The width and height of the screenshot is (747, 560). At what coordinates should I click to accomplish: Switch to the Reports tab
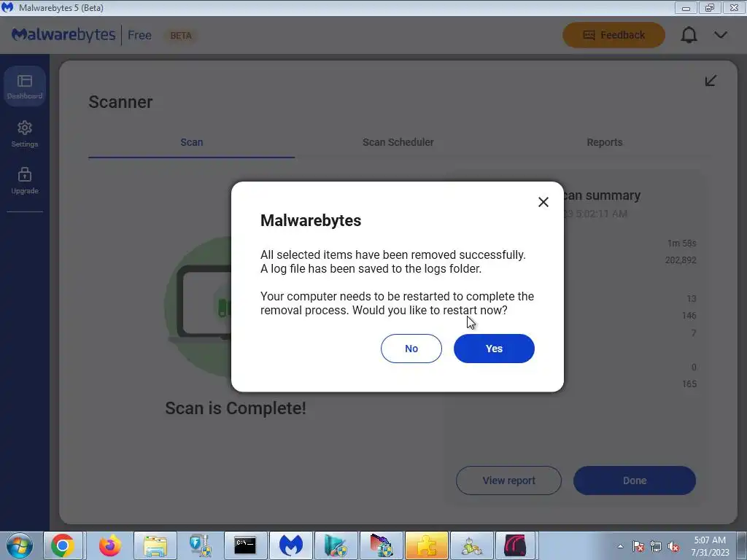[x=605, y=142]
